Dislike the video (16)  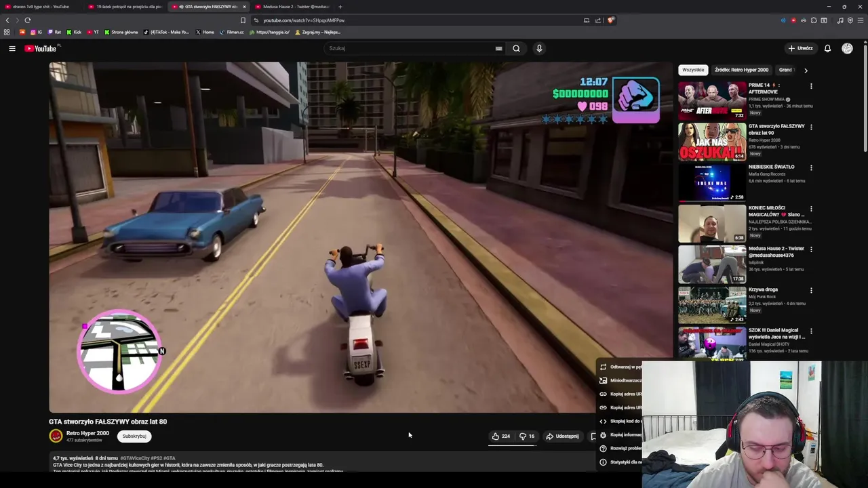pyautogui.click(x=527, y=436)
